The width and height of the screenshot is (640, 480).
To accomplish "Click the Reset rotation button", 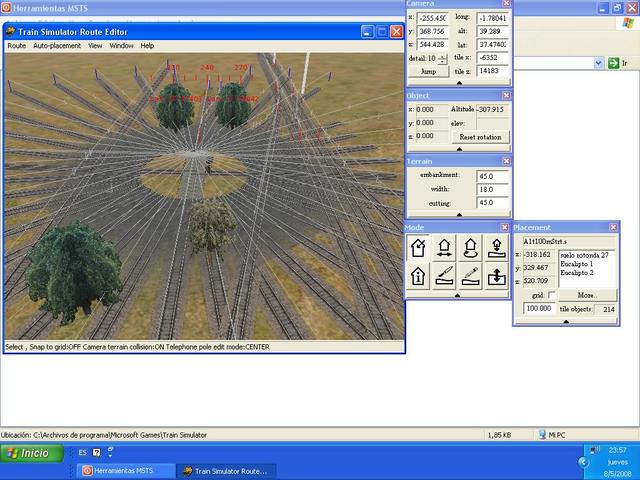I will coord(479,136).
